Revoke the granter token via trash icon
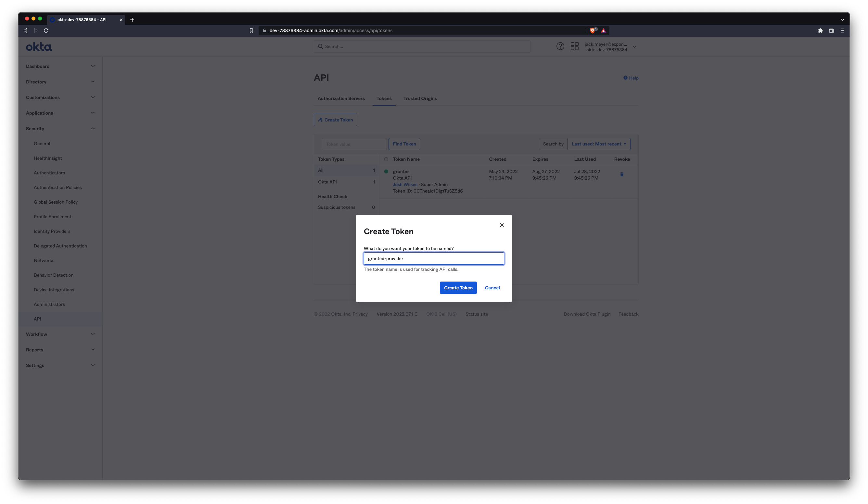The height and width of the screenshot is (504, 868). point(622,174)
